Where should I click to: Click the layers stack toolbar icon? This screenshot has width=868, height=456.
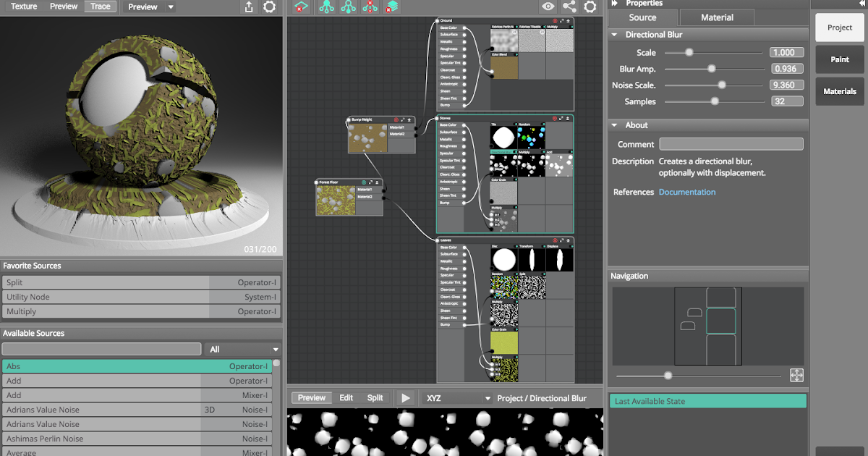392,7
